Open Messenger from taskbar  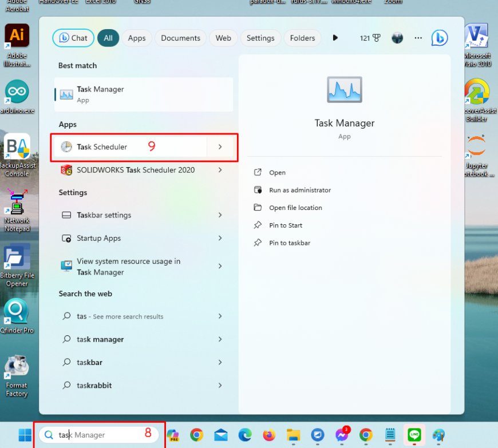[x=342, y=434]
